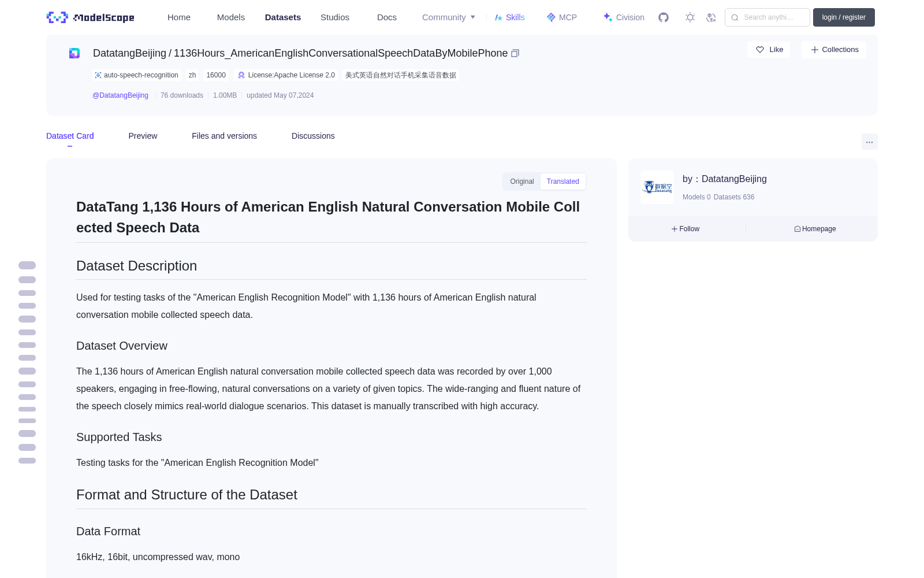Like this dataset
The width and height of the screenshot is (924, 578).
[769, 50]
